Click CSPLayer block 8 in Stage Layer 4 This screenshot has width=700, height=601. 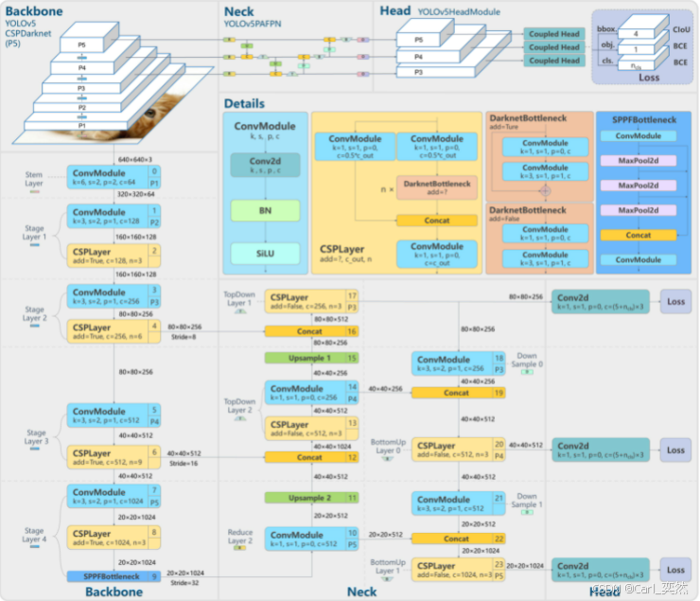pyautogui.click(x=114, y=538)
